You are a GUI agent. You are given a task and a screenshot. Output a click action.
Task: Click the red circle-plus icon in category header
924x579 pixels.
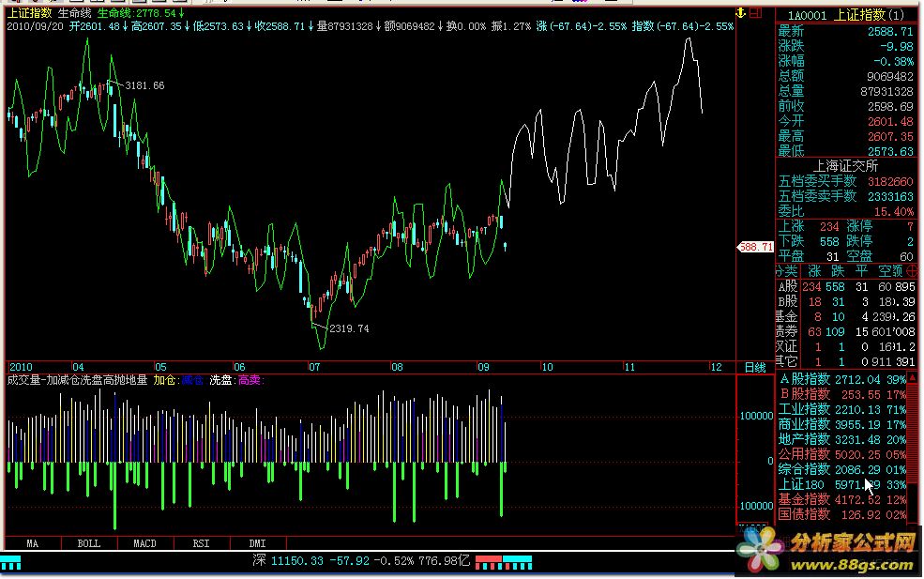click(911, 271)
